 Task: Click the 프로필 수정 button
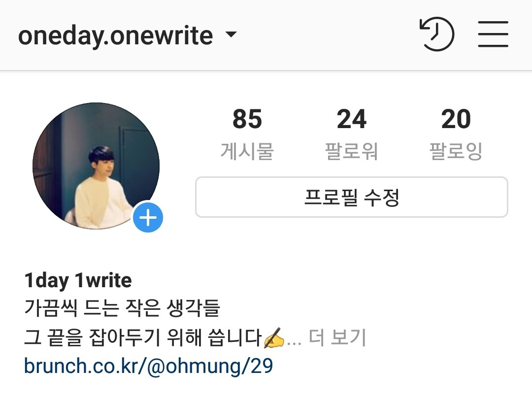click(352, 197)
